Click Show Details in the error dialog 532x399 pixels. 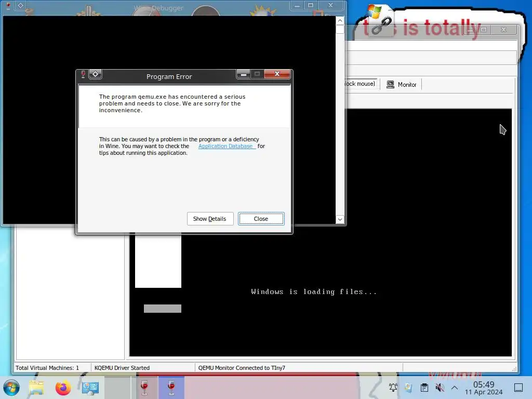click(210, 219)
